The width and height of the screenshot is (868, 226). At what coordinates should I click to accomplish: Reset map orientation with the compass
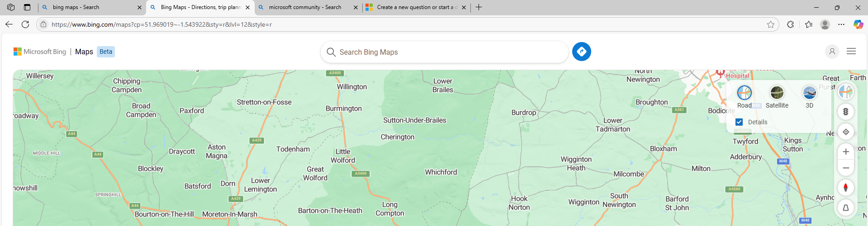(845, 188)
